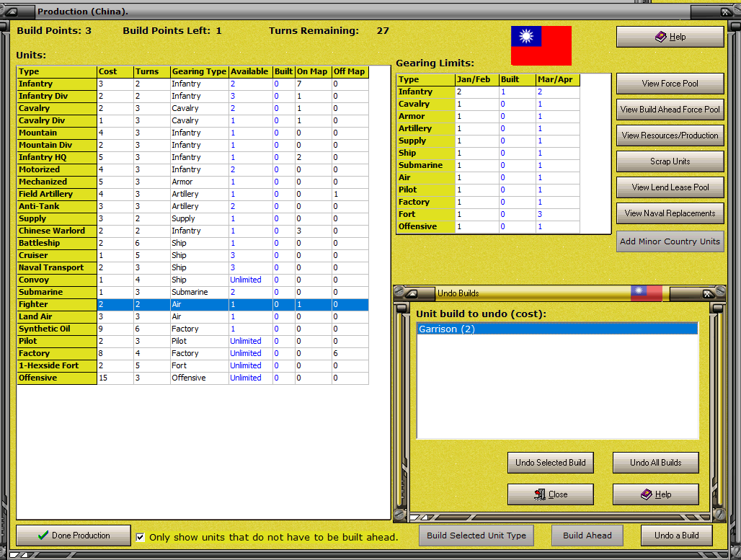The width and height of the screenshot is (741, 560).
Task: Select the Pilot unit row in the Units table
Action: (x=192, y=342)
